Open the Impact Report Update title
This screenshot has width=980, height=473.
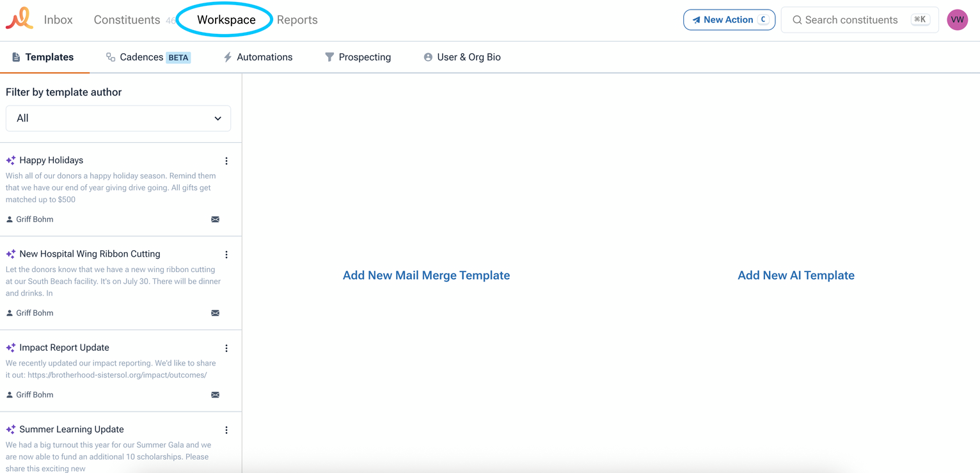coord(64,348)
